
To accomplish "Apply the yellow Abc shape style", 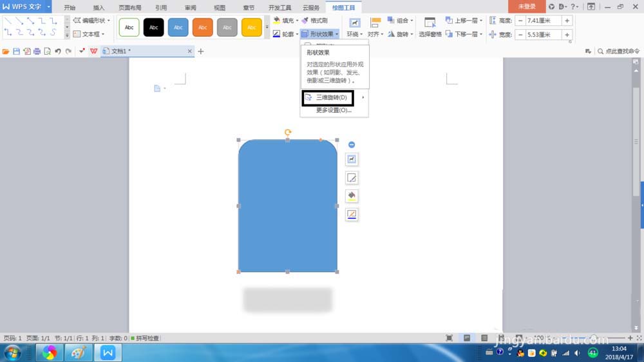I will click(251, 28).
